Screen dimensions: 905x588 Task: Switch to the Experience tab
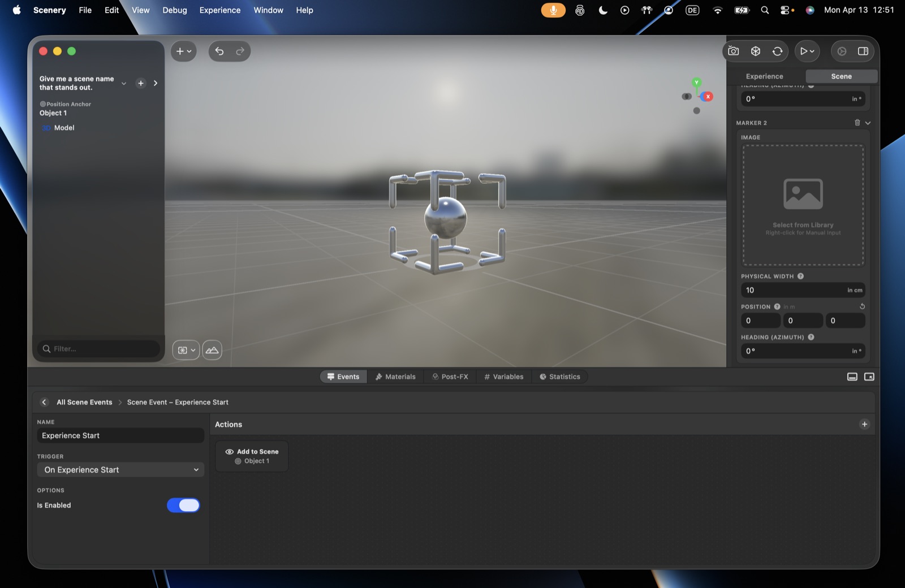[764, 76]
